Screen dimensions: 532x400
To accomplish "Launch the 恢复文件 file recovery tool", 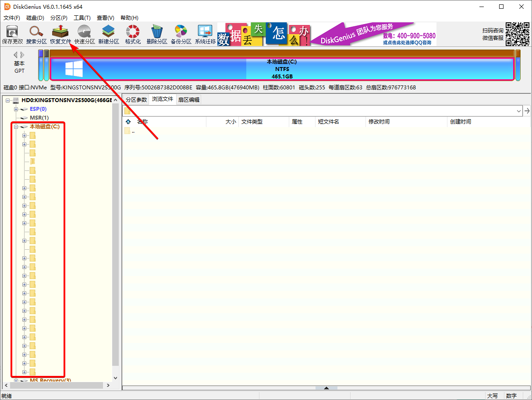I will point(60,35).
